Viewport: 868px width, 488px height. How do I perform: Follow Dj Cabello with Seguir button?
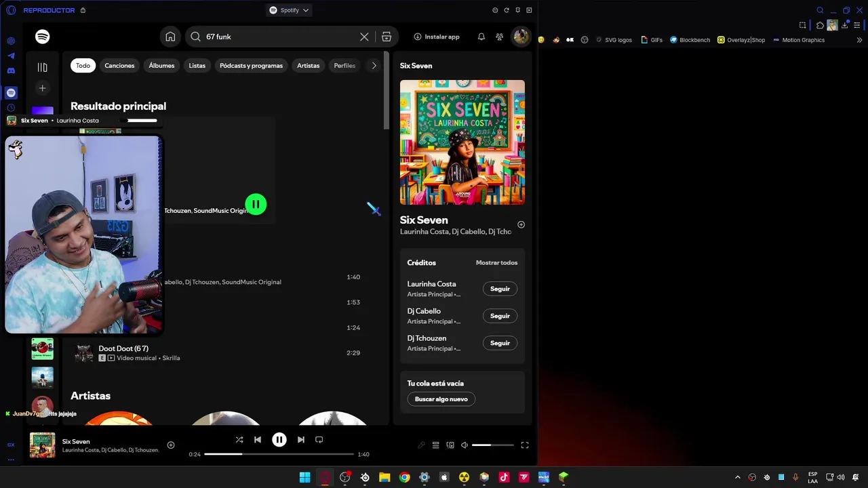tap(500, 316)
